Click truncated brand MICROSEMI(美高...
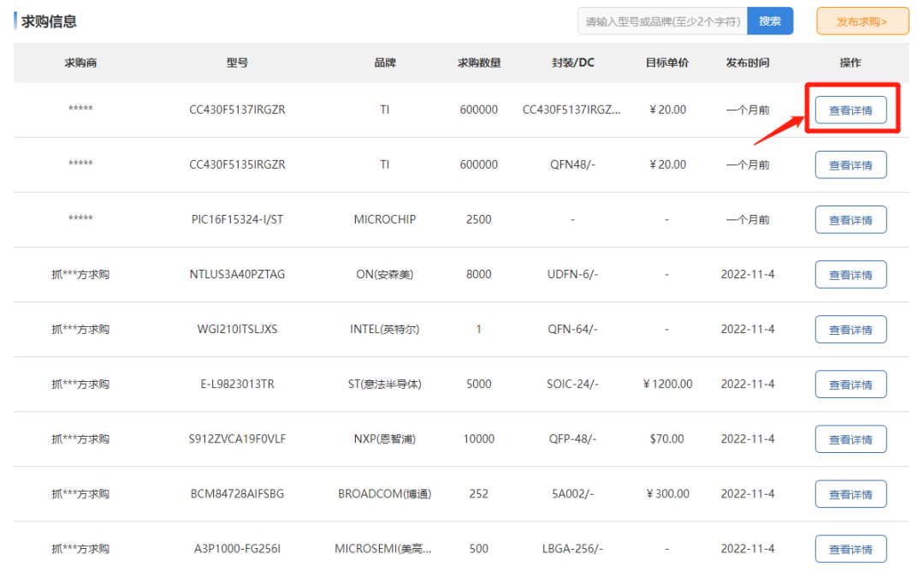The image size is (924, 572). pos(383,548)
